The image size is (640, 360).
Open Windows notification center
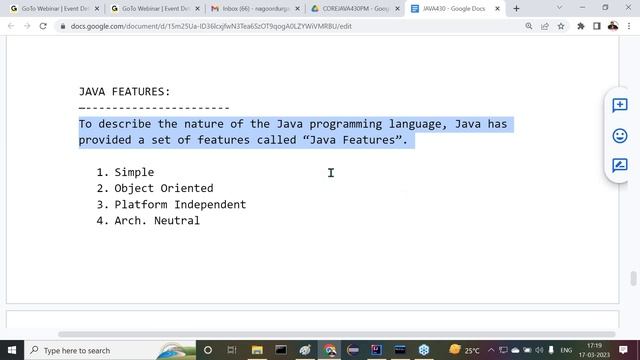click(x=623, y=350)
